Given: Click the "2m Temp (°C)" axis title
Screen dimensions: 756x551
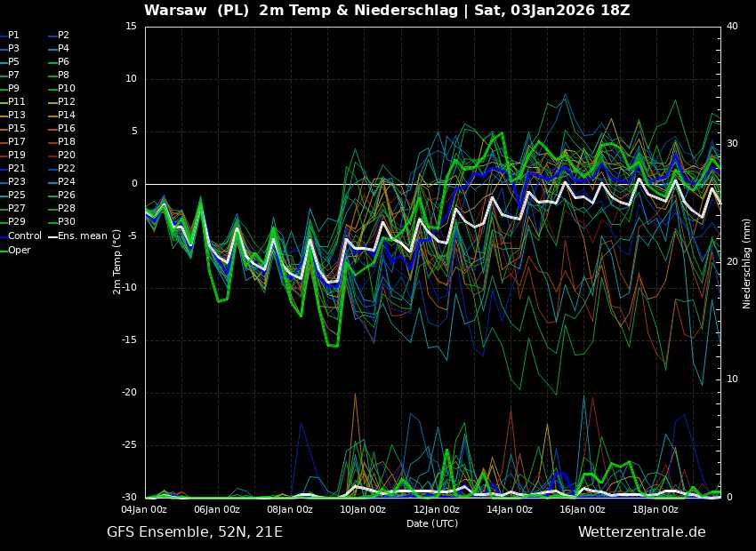Looking at the screenshot, I should 117,262.
